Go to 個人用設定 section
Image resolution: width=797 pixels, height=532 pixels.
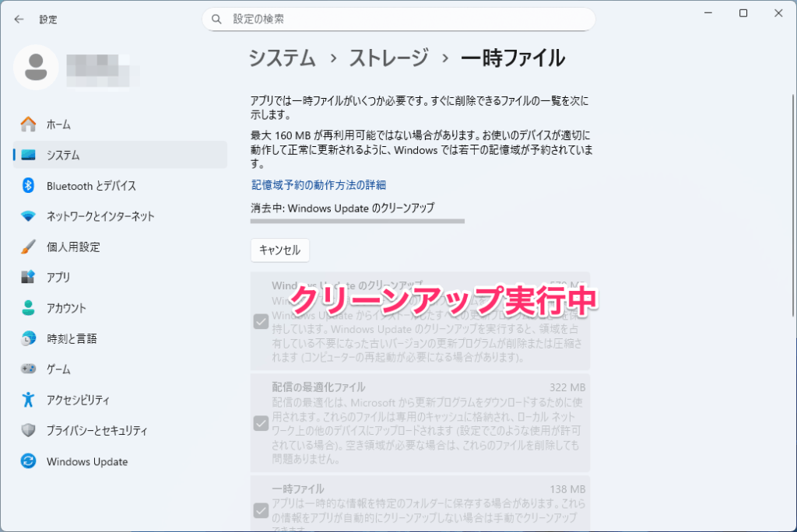pos(120,247)
